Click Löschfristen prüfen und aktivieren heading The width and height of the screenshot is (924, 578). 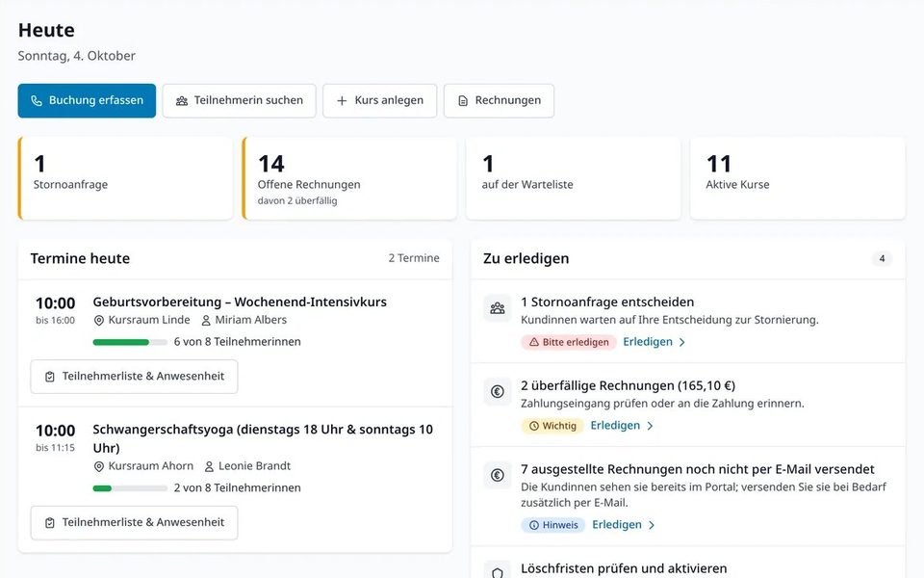(624, 569)
